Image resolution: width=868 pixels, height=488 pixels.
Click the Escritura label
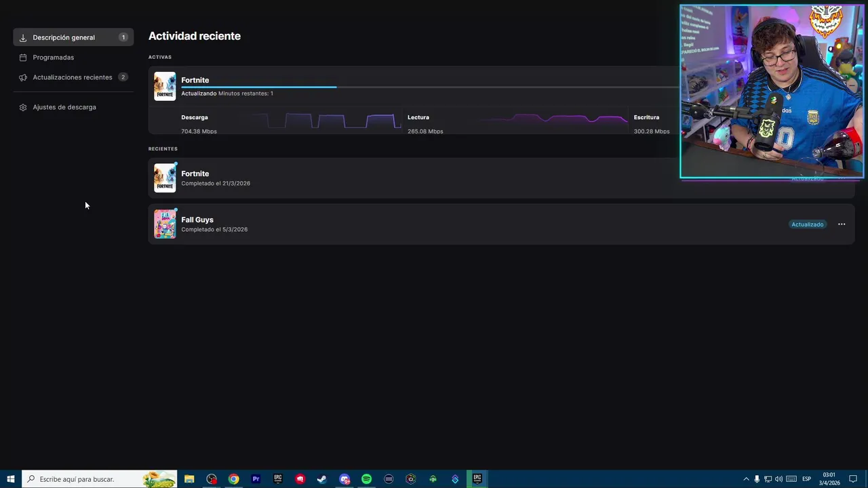pyautogui.click(x=646, y=117)
